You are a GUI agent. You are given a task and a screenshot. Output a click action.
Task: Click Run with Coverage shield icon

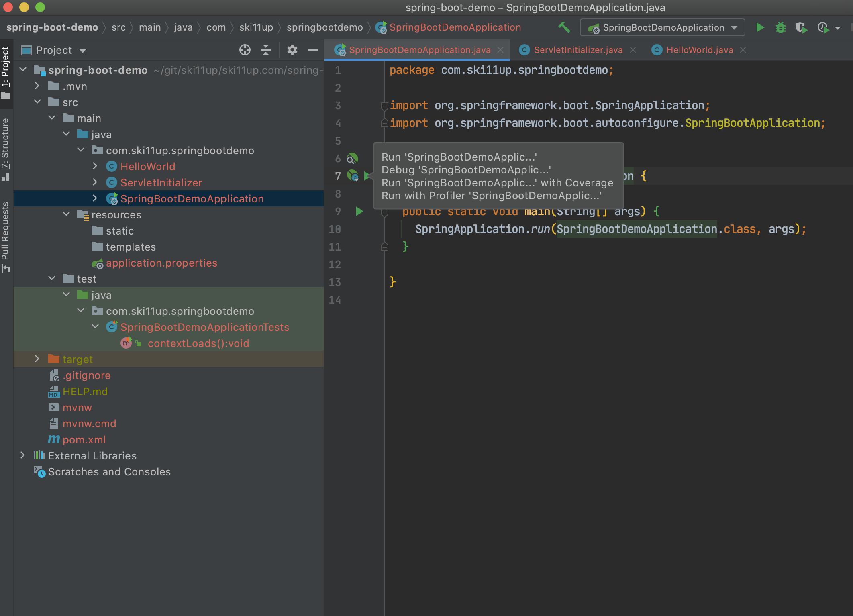(801, 27)
